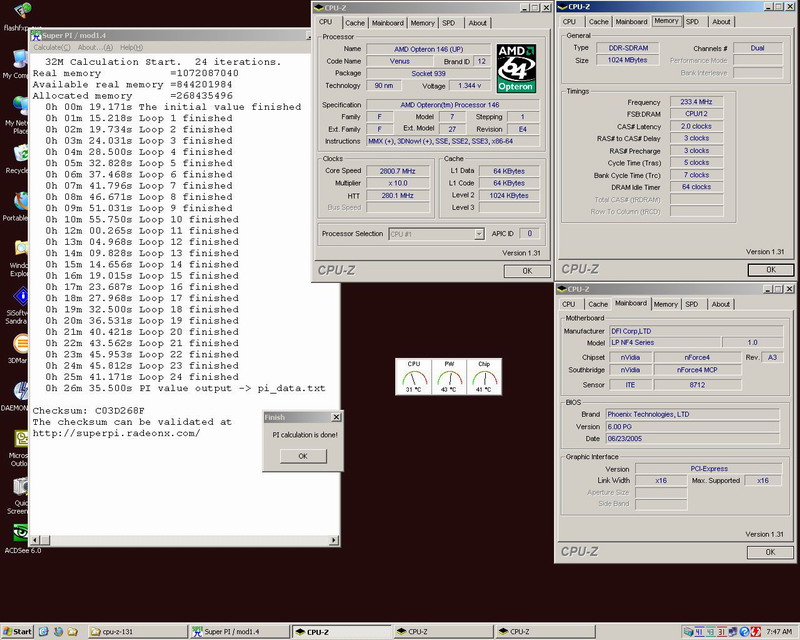The image size is (800, 640).
Task: Click the Voltage value 1.344 v
Action: click(x=470, y=86)
